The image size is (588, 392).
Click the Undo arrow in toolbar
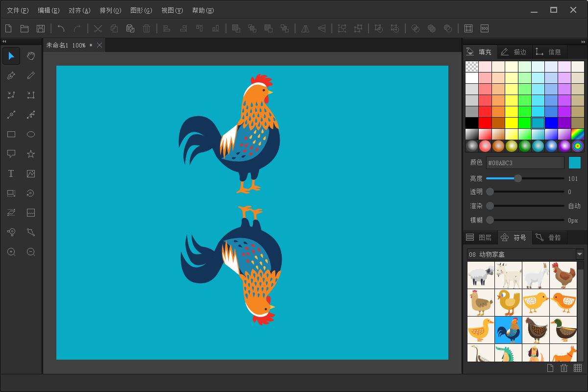coord(61,28)
